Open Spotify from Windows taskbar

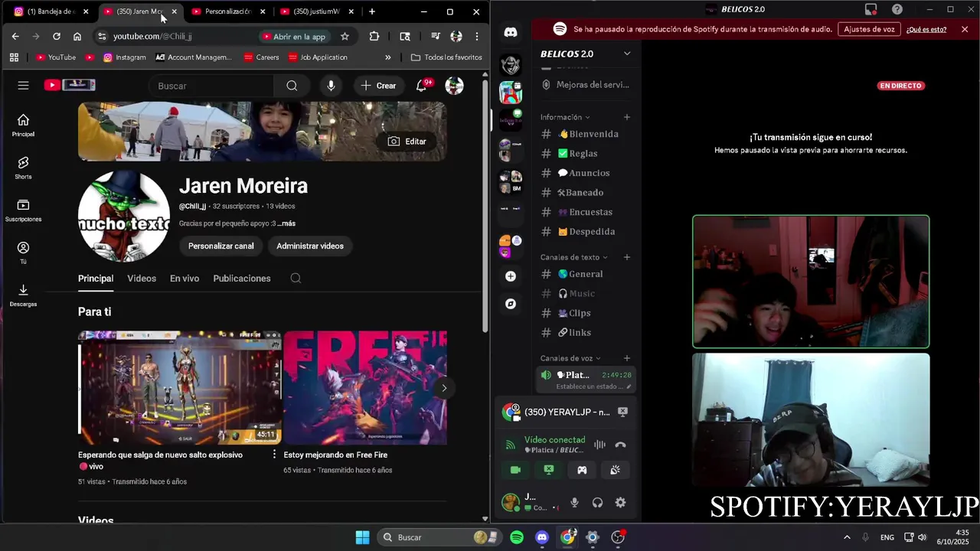click(x=517, y=537)
